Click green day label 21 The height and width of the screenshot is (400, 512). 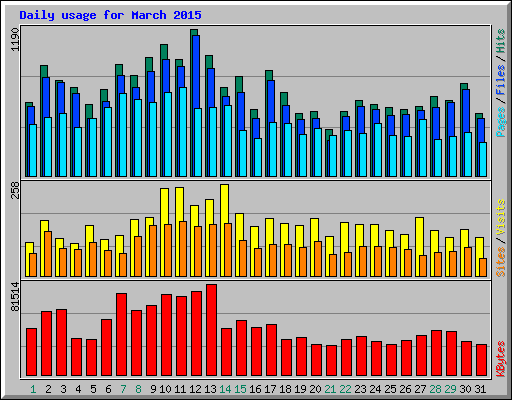pos(330,389)
